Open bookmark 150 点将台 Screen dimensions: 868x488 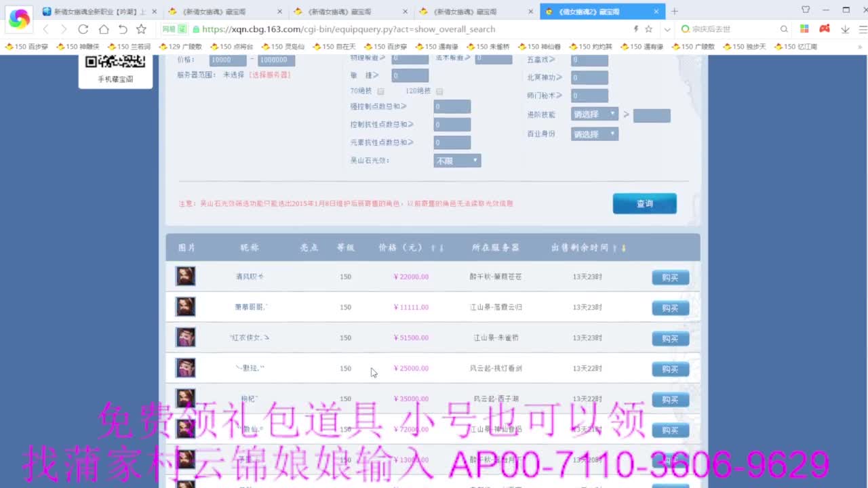231,47
